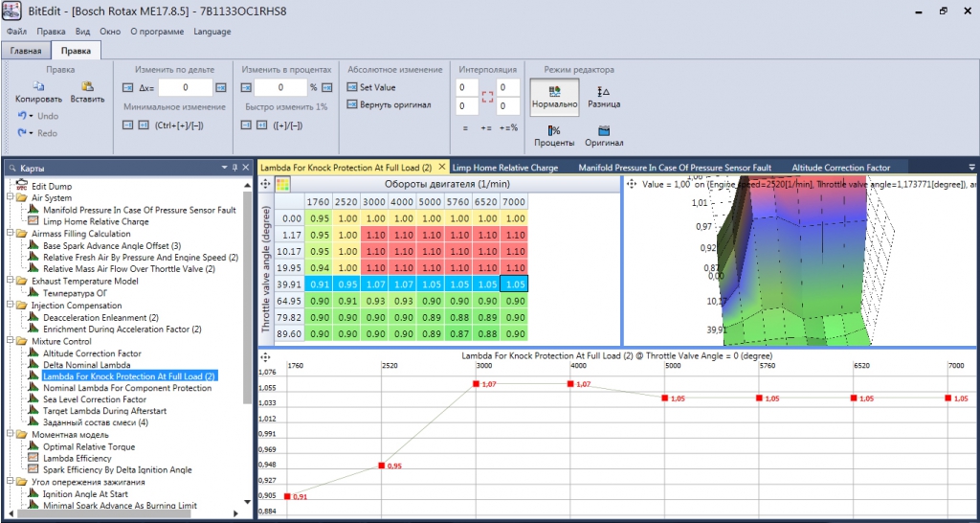Pin the Карты panel with the pin icon
980x523 pixels.
tap(235, 168)
